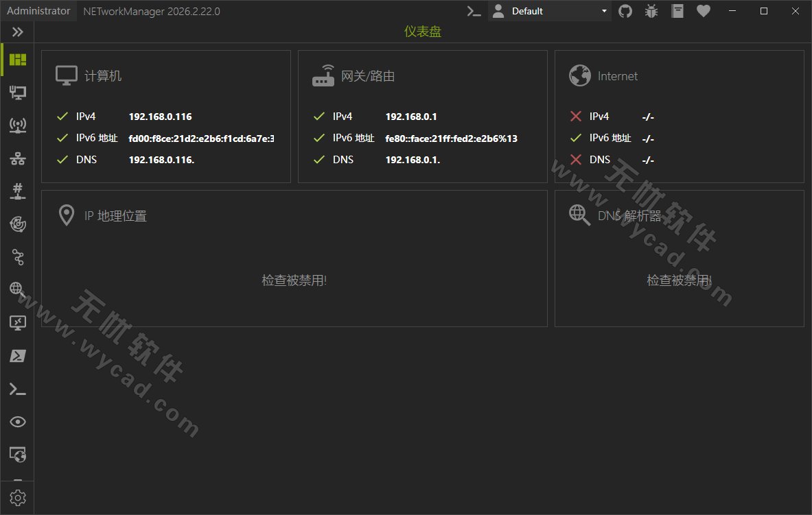The image size is (812, 515).
Task: Open the PuTTY terminal tool
Action: tap(17, 389)
